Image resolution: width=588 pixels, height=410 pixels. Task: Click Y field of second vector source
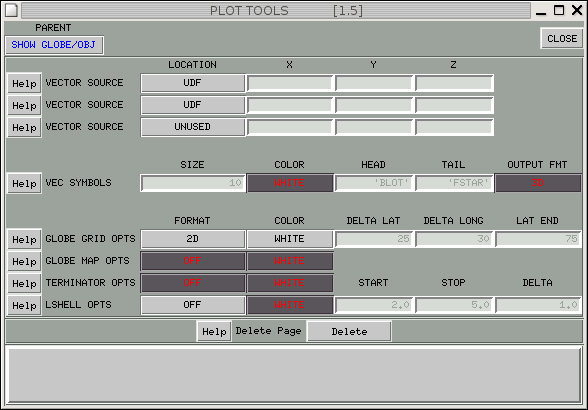(x=374, y=105)
